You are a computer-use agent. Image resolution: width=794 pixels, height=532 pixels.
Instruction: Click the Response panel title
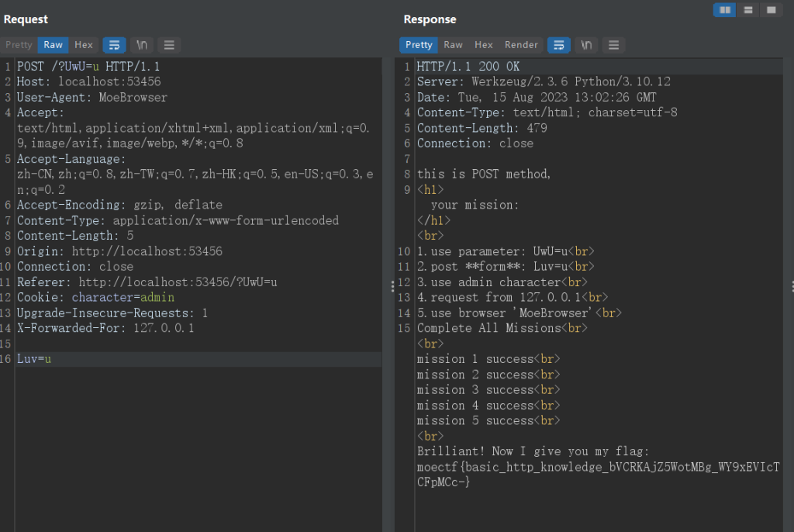[430, 19]
